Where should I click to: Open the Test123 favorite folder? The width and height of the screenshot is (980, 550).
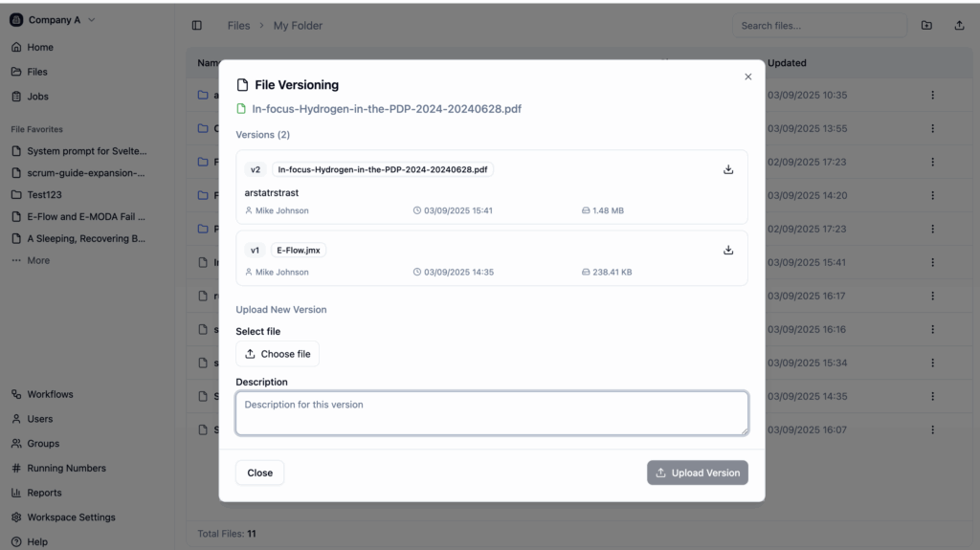click(44, 195)
